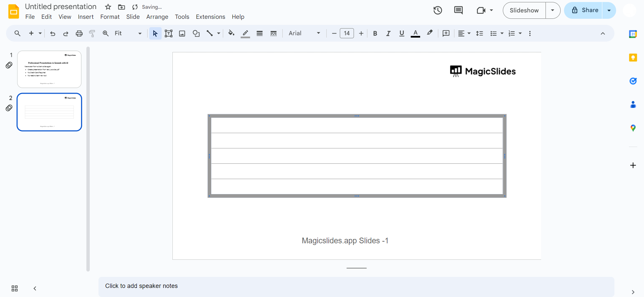Image resolution: width=644 pixels, height=297 pixels.
Task: Expand Slideshow options dropdown arrow
Action: [553, 10]
